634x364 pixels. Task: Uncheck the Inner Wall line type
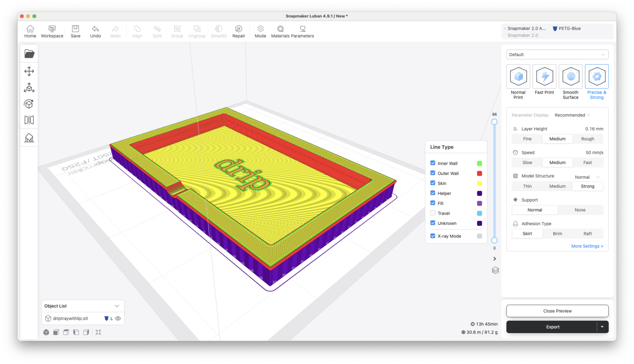pyautogui.click(x=433, y=163)
